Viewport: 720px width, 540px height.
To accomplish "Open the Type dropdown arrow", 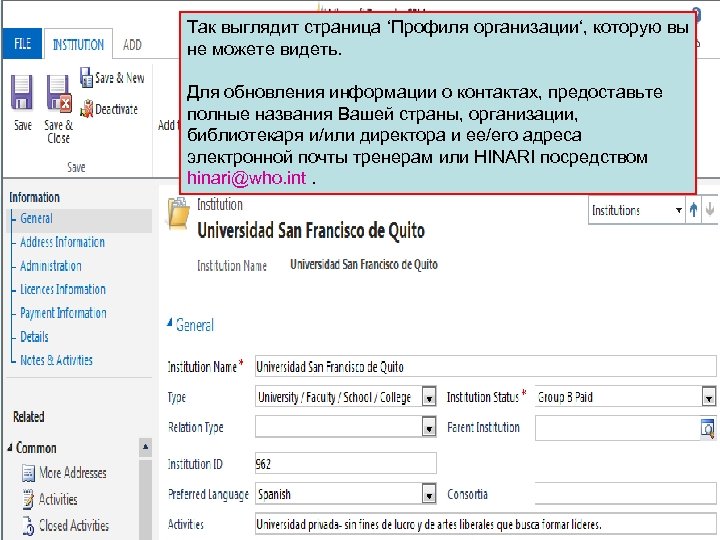I will point(429,398).
